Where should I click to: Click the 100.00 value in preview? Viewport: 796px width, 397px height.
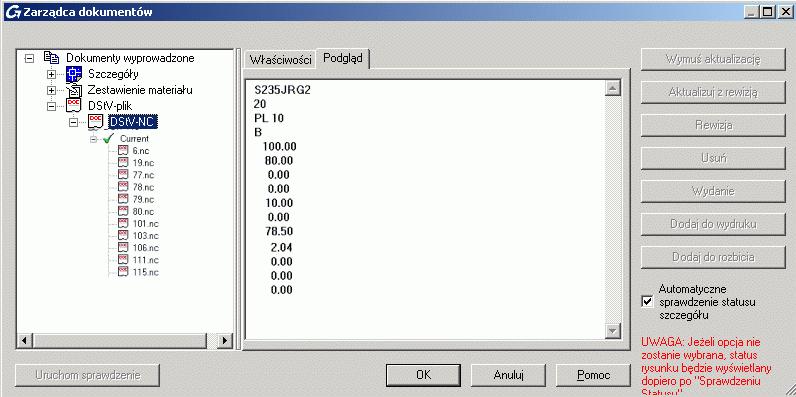280,147
